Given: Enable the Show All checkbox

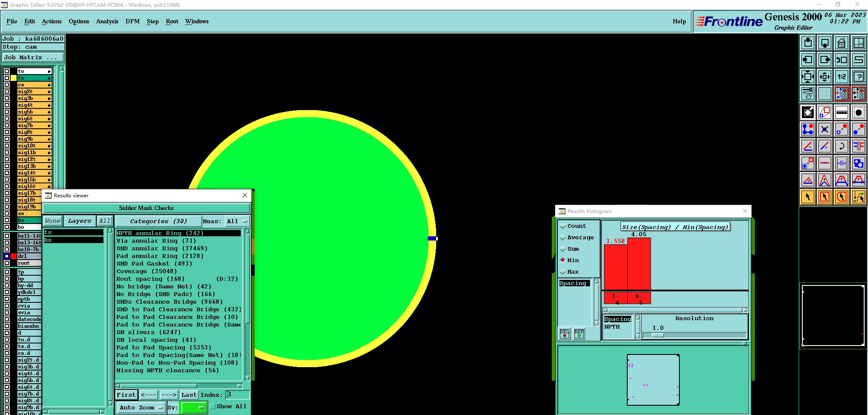Looking at the screenshot, I should point(213,407).
